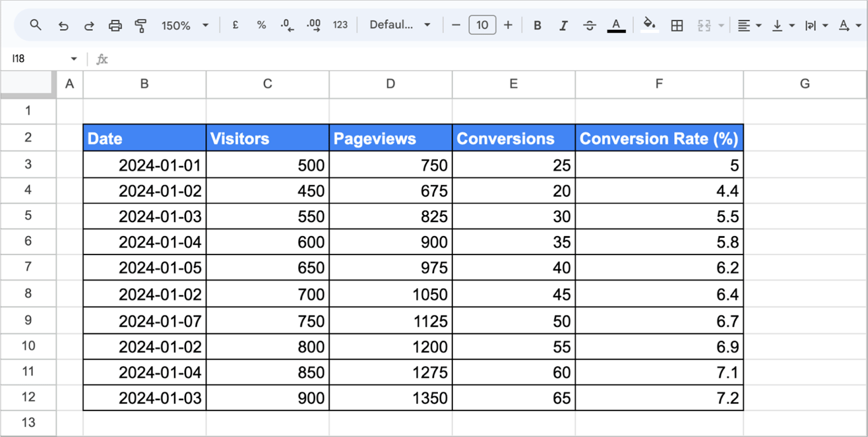Viewport: 868px width, 437px height.
Task: Select column E header
Action: 513,84
